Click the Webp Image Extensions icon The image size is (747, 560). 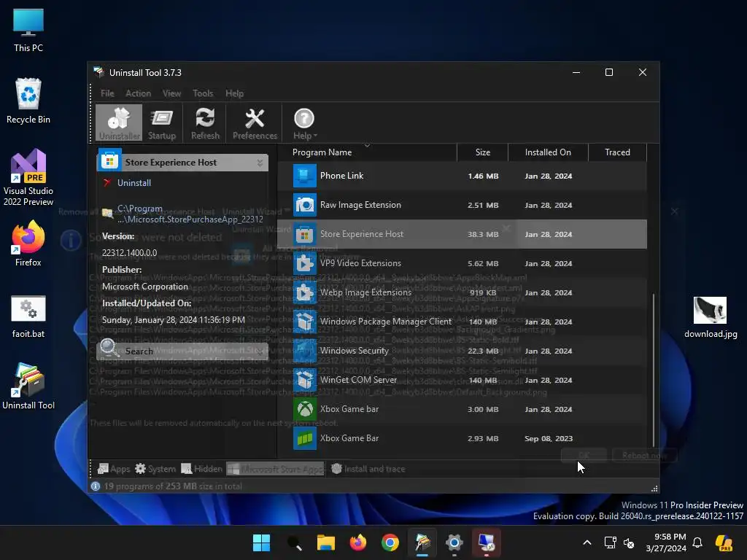click(x=304, y=293)
